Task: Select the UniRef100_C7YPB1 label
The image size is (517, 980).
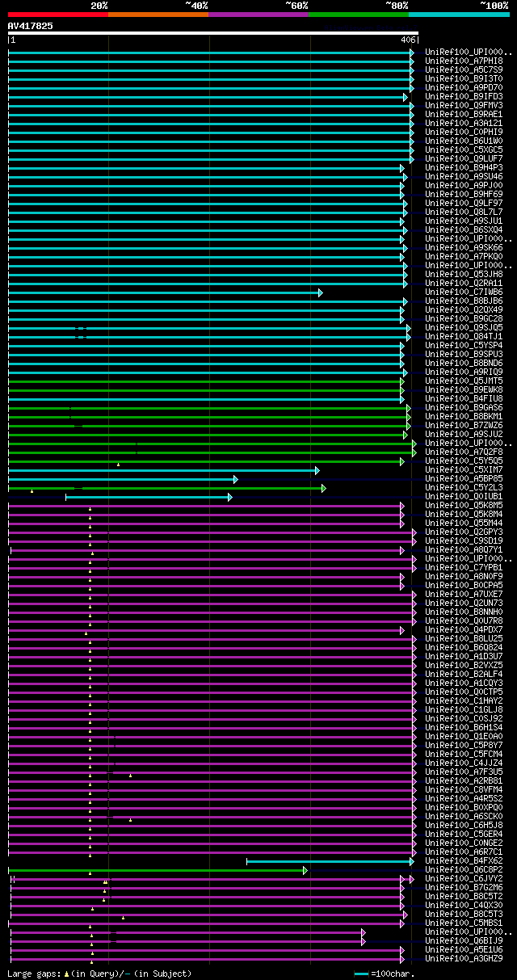Action: point(464,567)
